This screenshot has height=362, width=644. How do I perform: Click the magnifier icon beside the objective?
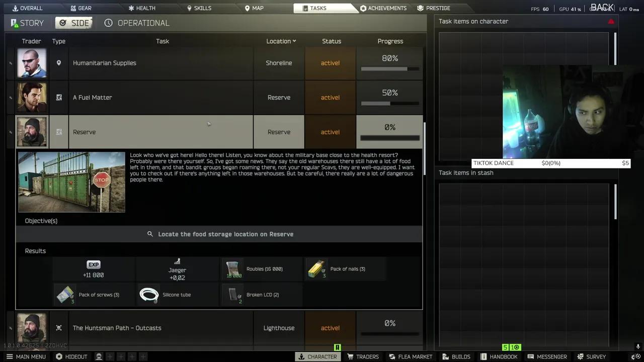coord(150,234)
